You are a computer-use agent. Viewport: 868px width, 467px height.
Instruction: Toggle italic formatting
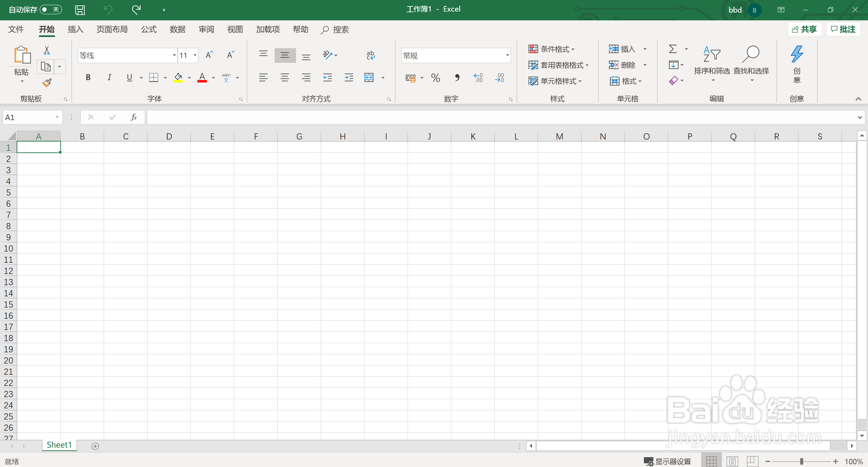[x=109, y=77]
